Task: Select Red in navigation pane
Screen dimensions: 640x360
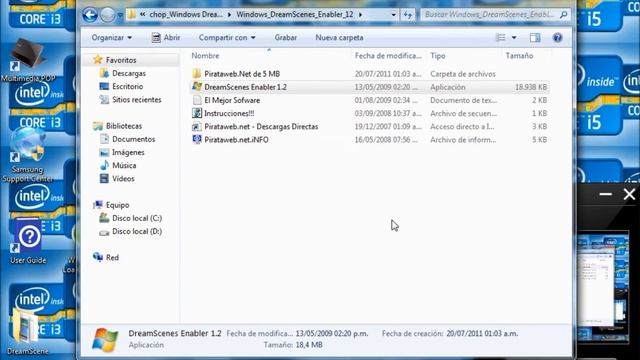Action: [112, 258]
